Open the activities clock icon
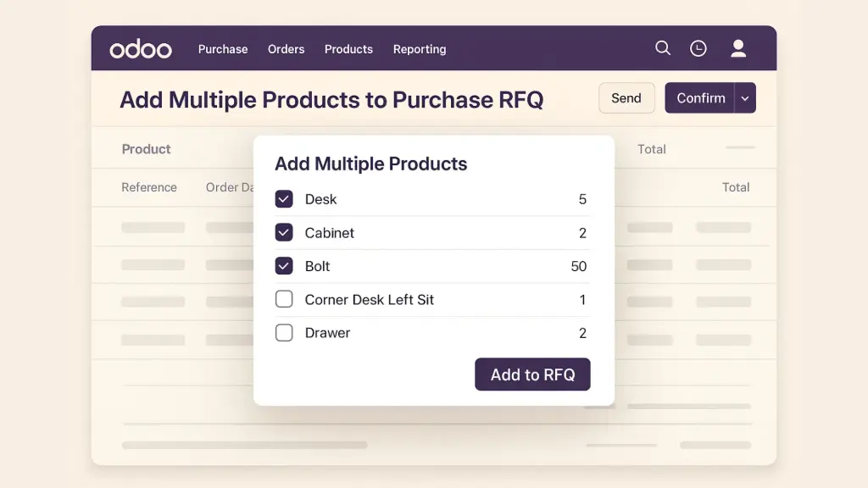868x488 pixels. (698, 48)
